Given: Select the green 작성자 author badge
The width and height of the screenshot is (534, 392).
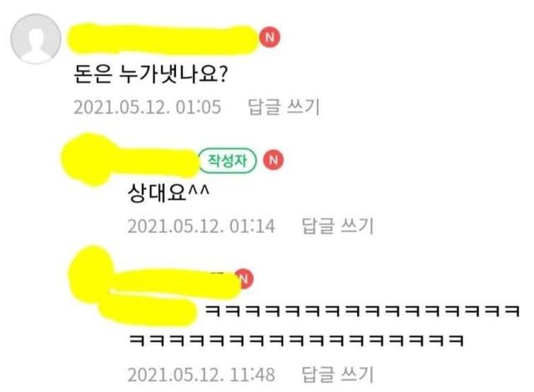Looking at the screenshot, I should pyautogui.click(x=228, y=160).
